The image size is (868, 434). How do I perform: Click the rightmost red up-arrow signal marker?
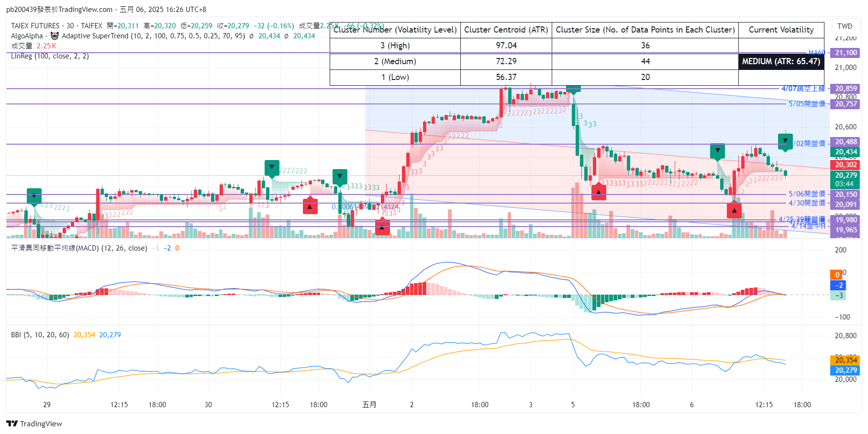pyautogui.click(x=734, y=210)
